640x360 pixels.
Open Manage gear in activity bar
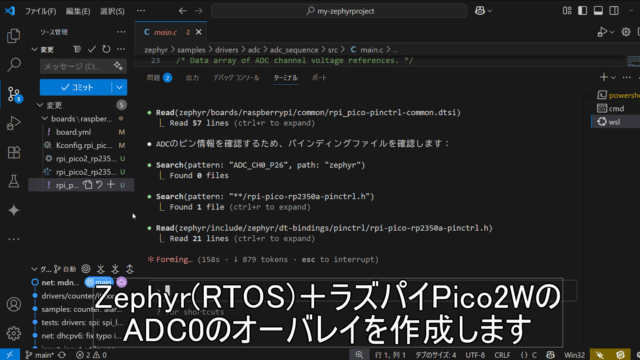(x=13, y=333)
